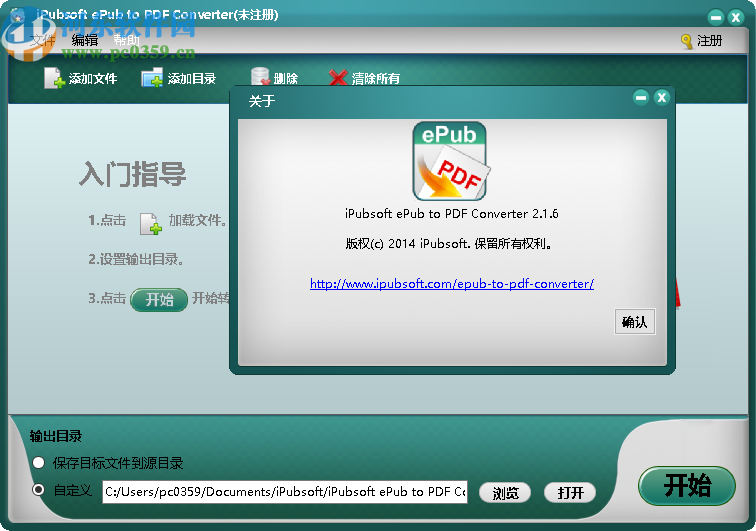Open the Help (帮助) menu
Image resolution: width=756 pixels, height=531 pixels.
pos(126,40)
